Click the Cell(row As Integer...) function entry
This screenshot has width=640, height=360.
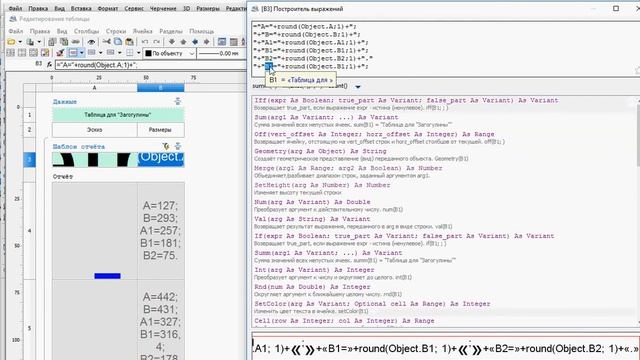click(x=344, y=321)
